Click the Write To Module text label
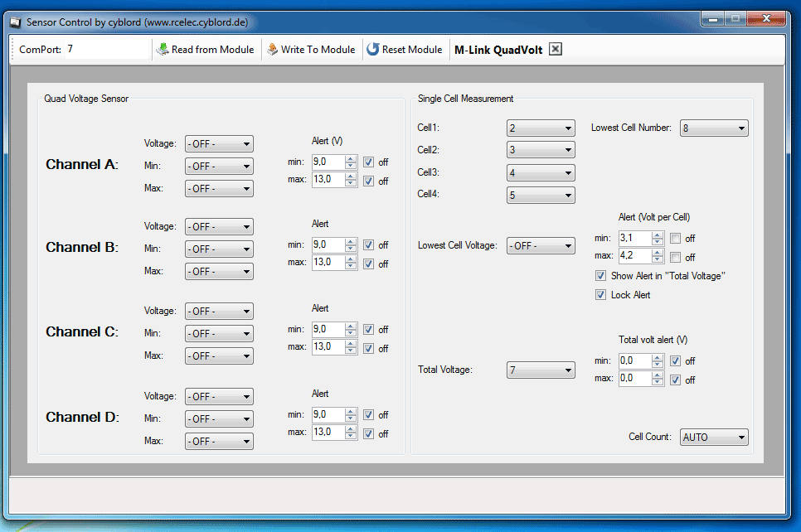The image size is (801, 532). [x=318, y=50]
